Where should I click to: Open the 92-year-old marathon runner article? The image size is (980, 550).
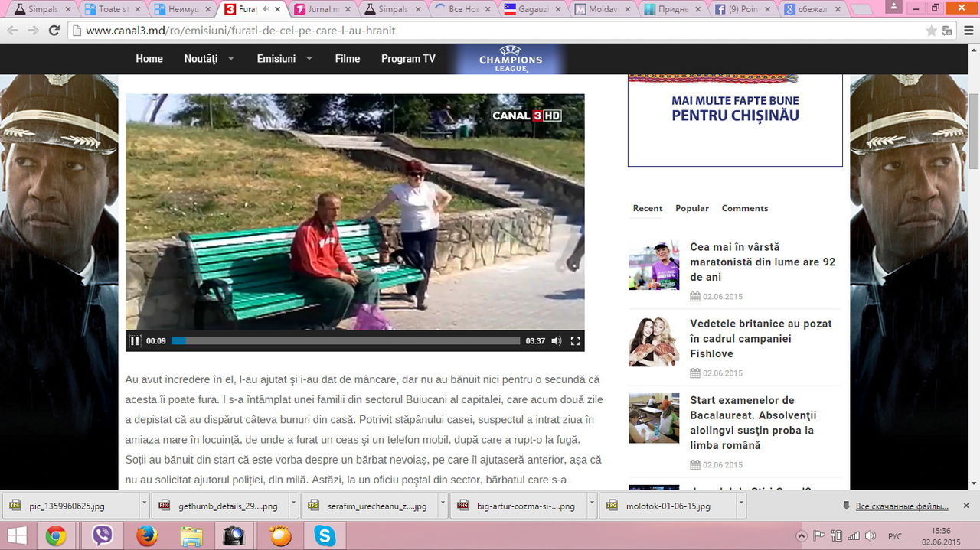tap(763, 262)
